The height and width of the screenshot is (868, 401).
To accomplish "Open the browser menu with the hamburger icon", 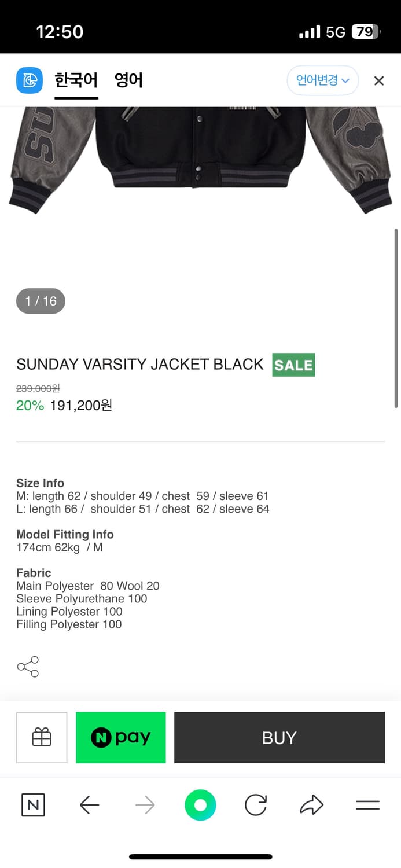I will (367, 804).
